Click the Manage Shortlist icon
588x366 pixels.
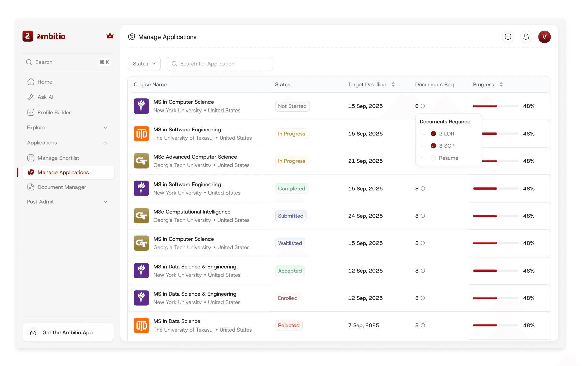point(31,158)
